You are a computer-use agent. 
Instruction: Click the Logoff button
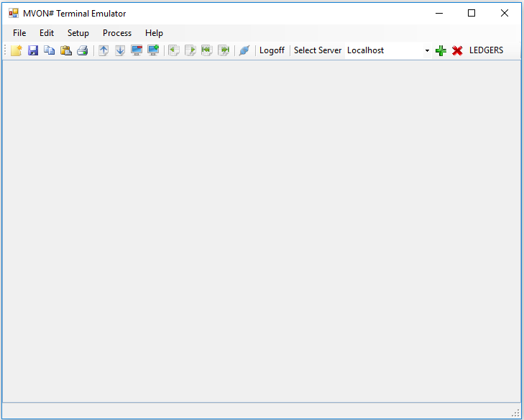tap(272, 50)
